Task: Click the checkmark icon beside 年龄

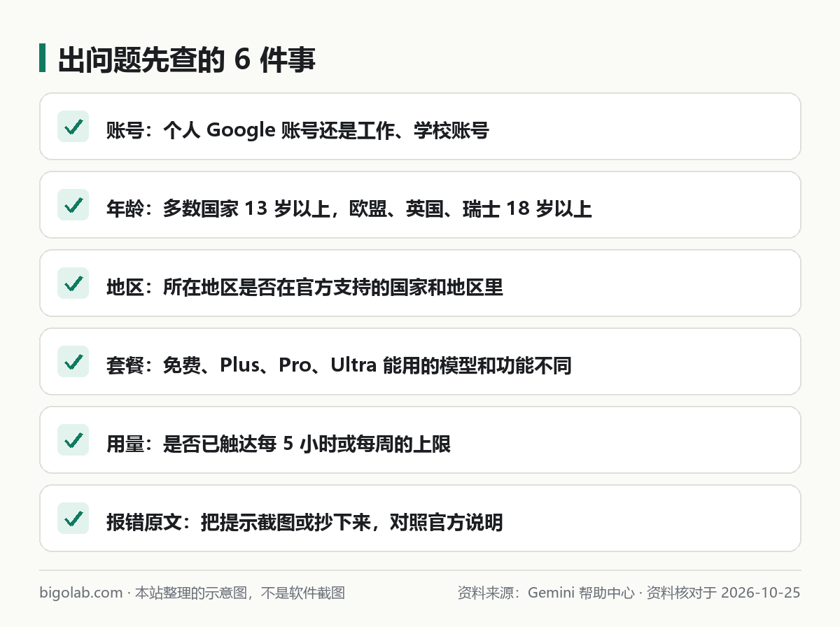Action: pyautogui.click(x=73, y=205)
